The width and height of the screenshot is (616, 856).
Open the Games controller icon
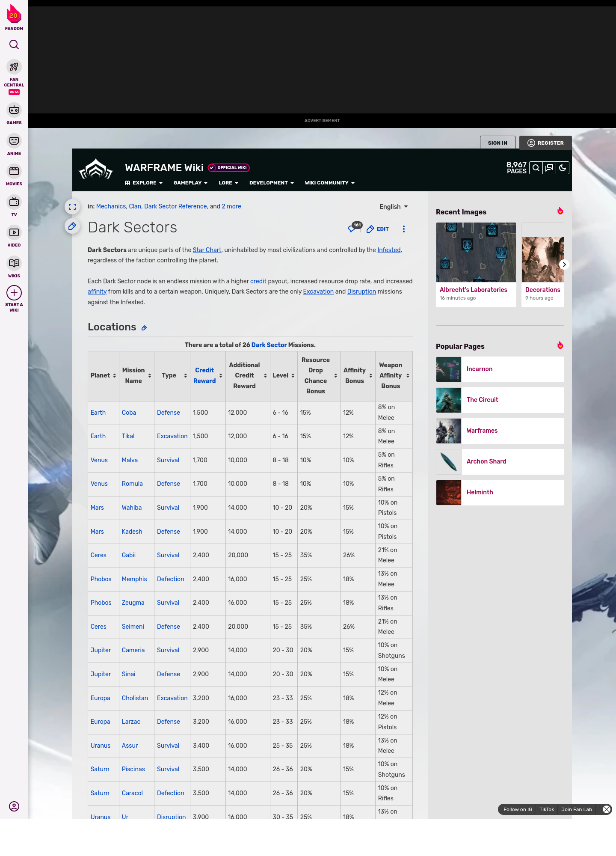click(x=14, y=110)
